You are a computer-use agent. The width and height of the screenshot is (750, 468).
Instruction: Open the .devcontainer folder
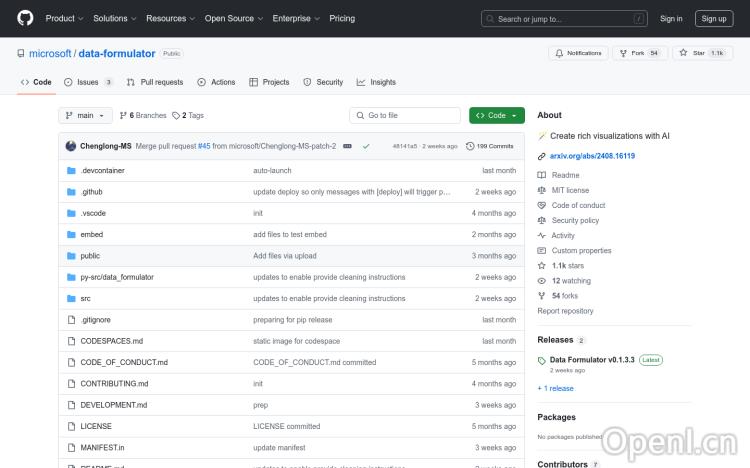[x=102, y=171]
